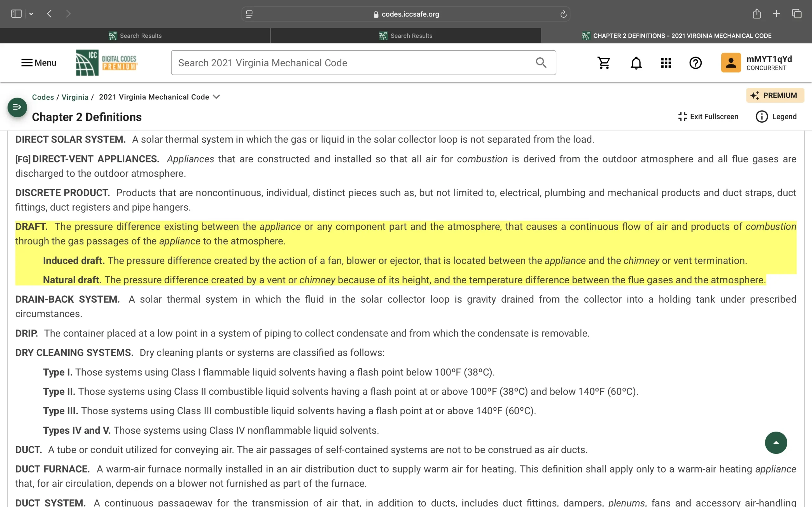Click the search magnifier icon
This screenshot has width=812, height=507.
click(541, 63)
